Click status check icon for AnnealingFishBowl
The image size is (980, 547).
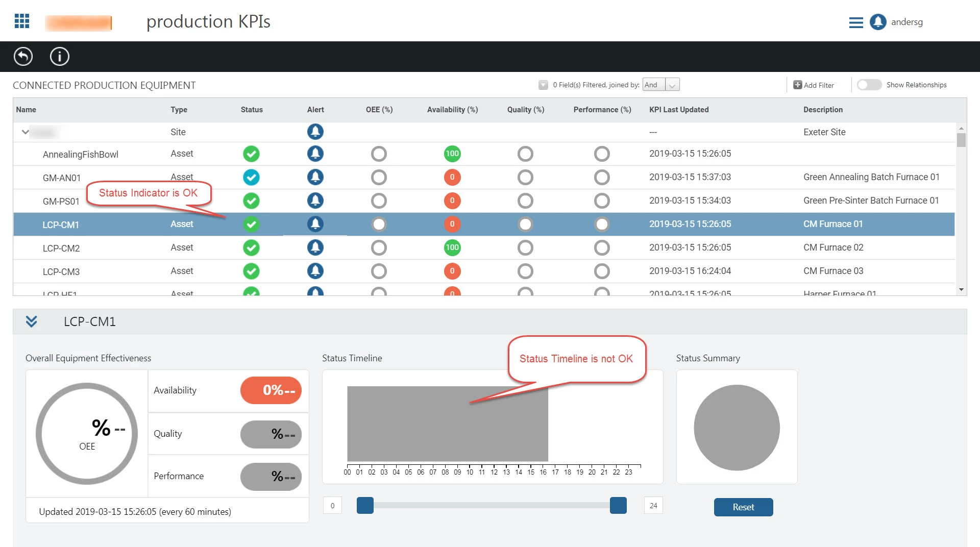coord(251,154)
